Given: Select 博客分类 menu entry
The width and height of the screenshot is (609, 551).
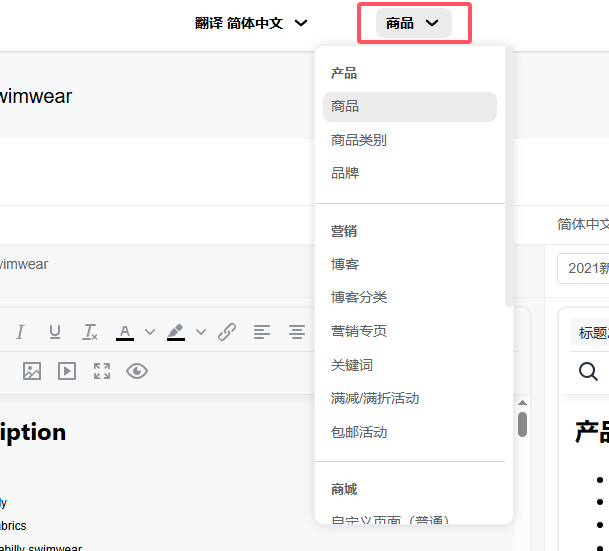Looking at the screenshot, I should click(359, 297).
